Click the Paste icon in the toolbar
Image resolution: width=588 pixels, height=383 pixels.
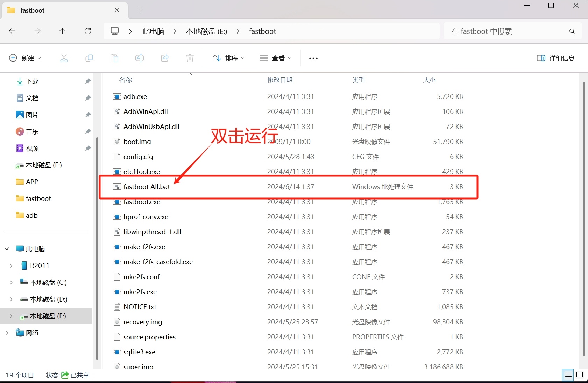pyautogui.click(x=114, y=58)
